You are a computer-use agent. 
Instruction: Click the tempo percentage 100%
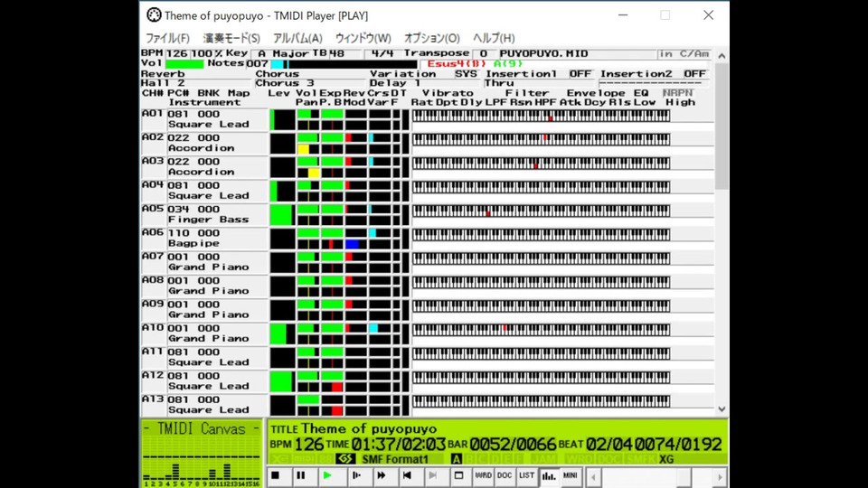(x=206, y=53)
